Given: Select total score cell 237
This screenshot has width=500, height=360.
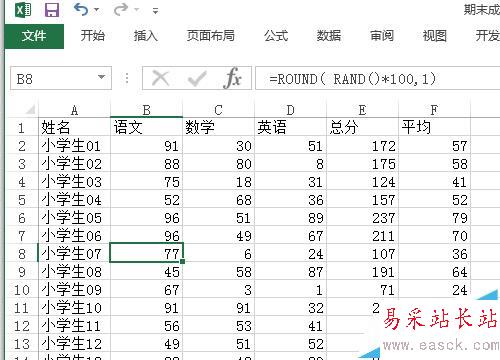Looking at the screenshot, I should (362, 217).
